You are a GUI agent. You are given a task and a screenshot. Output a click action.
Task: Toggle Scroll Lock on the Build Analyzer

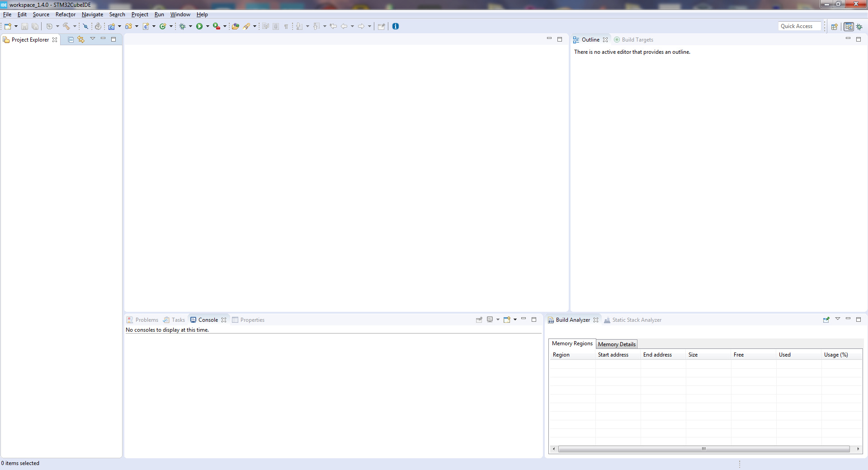click(826, 320)
